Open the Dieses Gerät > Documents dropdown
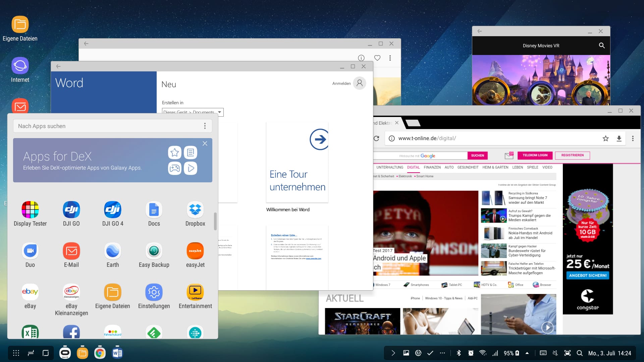This screenshot has height=362, width=644. coord(193,112)
